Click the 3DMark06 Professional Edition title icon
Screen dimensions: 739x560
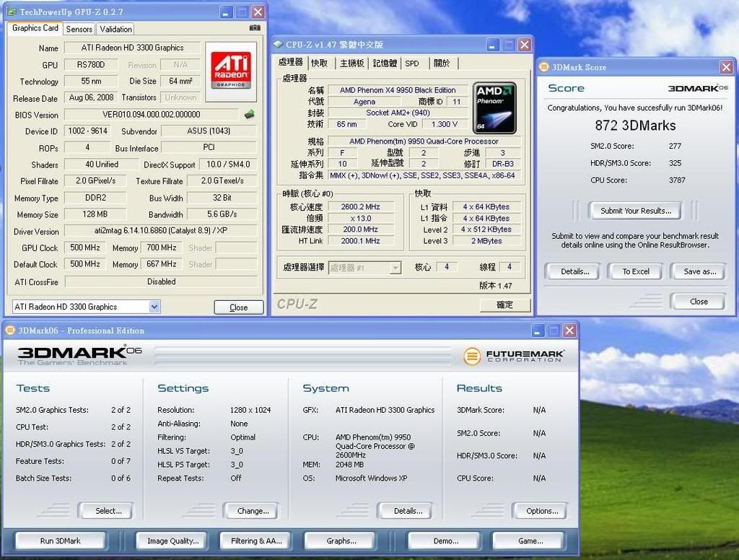pyautogui.click(x=10, y=331)
